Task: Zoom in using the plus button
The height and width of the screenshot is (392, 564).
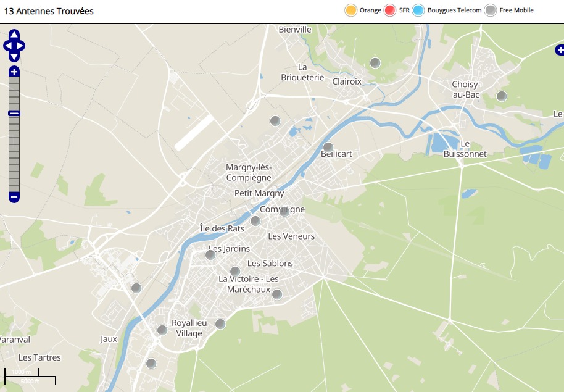Action: pos(14,72)
